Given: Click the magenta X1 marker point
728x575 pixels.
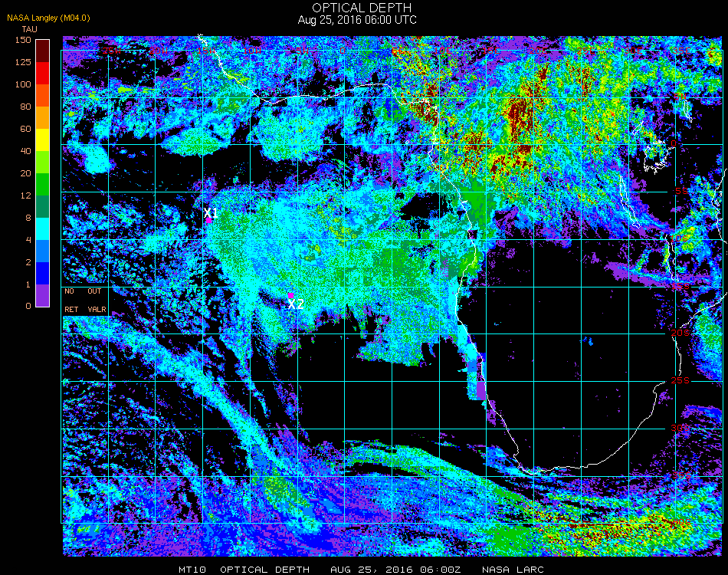Looking at the screenshot, I should pyautogui.click(x=209, y=221).
